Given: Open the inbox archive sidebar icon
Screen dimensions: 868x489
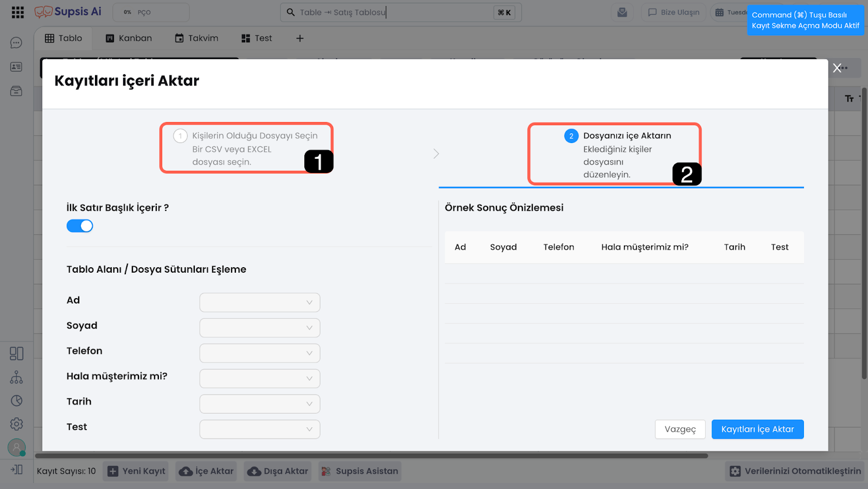Looking at the screenshot, I should coord(16,91).
